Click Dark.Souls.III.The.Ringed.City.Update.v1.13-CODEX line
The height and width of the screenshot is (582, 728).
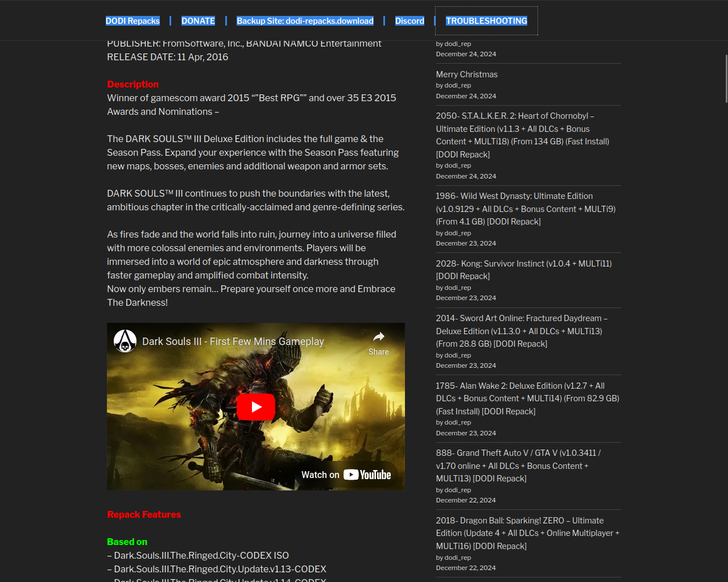217,569
